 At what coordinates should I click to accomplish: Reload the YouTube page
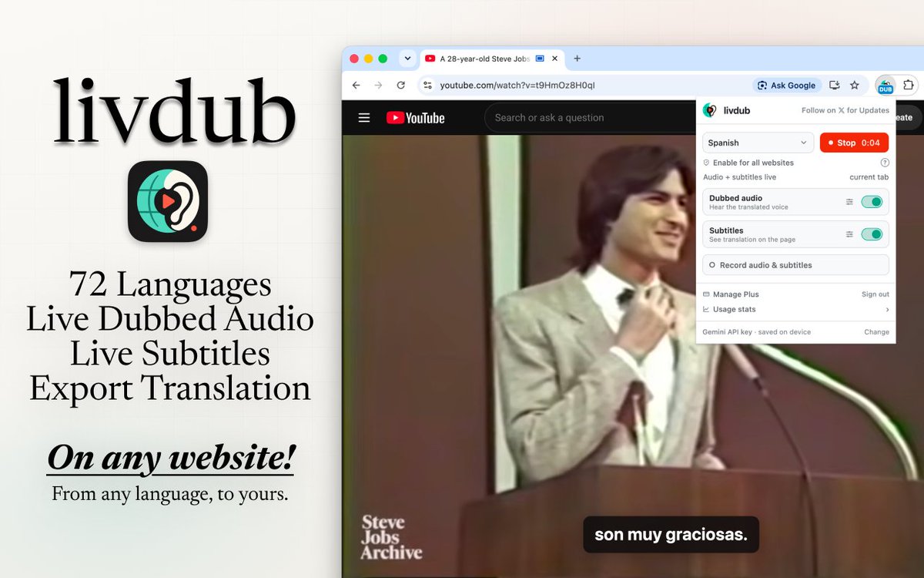[x=400, y=85]
